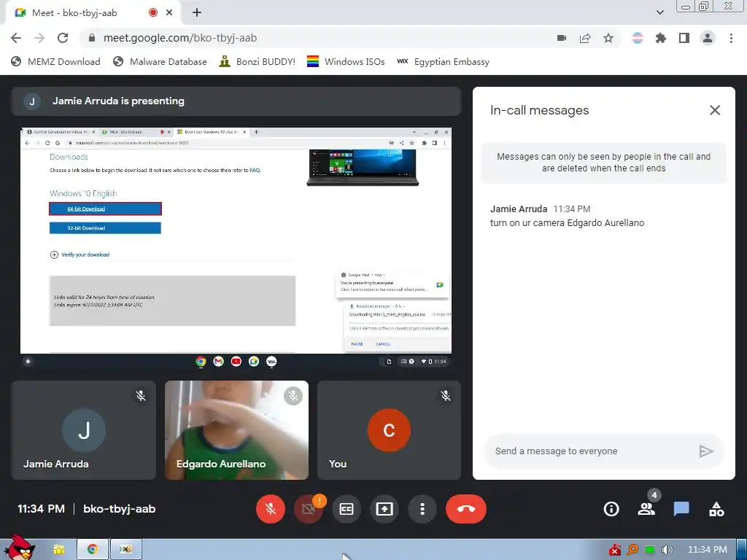This screenshot has height=560, width=747.
Task: Show everyone in the people panel
Action: pos(646,509)
